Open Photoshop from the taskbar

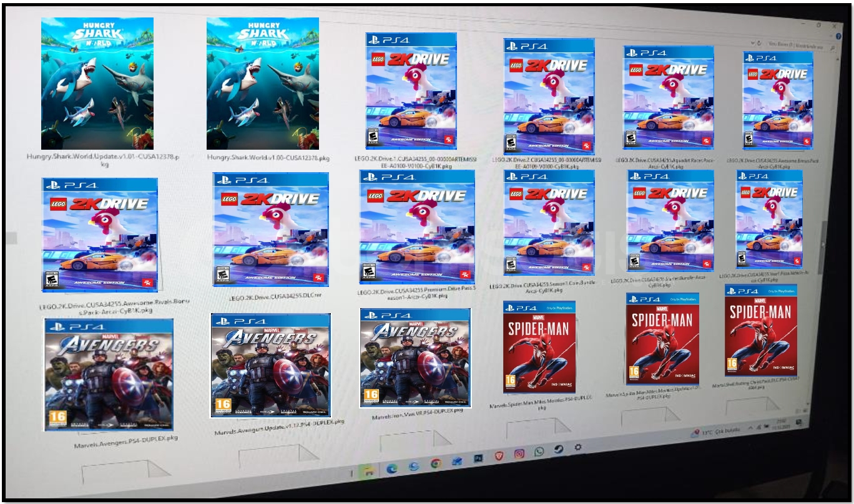[x=479, y=459]
